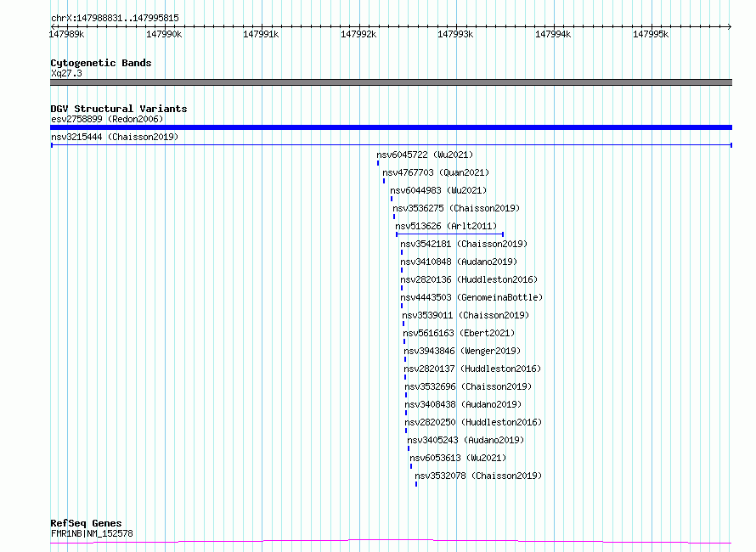
Task: Open variant nsv3536275 (Chaisson2019)
Action: click(456, 208)
